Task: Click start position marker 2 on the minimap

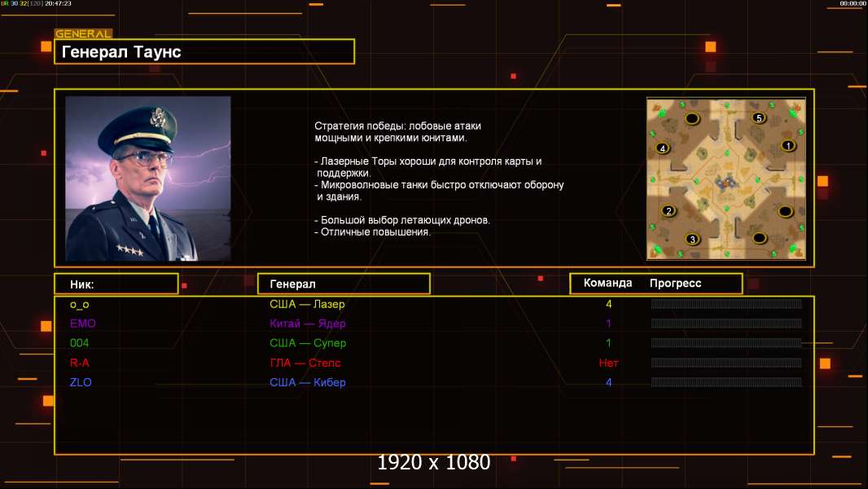Action: click(x=669, y=210)
